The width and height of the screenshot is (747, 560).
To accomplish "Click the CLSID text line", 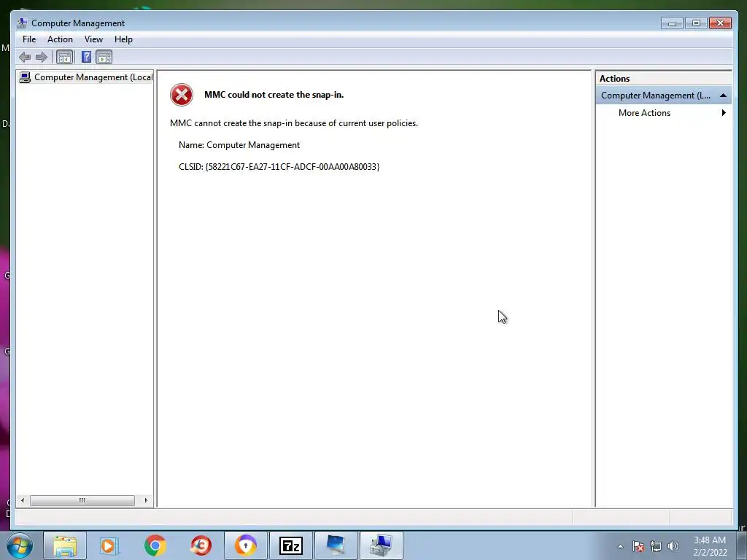I will click(279, 167).
